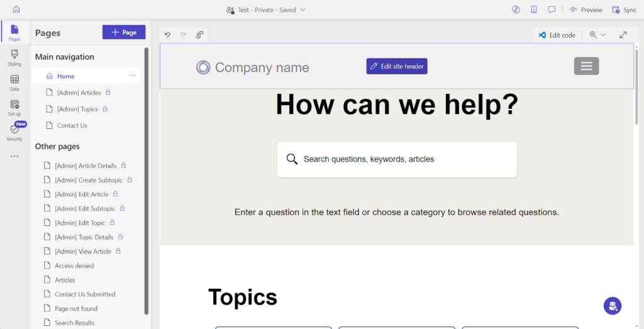Expand canvas to full screen view
The height and width of the screenshot is (329, 644).
point(623,35)
